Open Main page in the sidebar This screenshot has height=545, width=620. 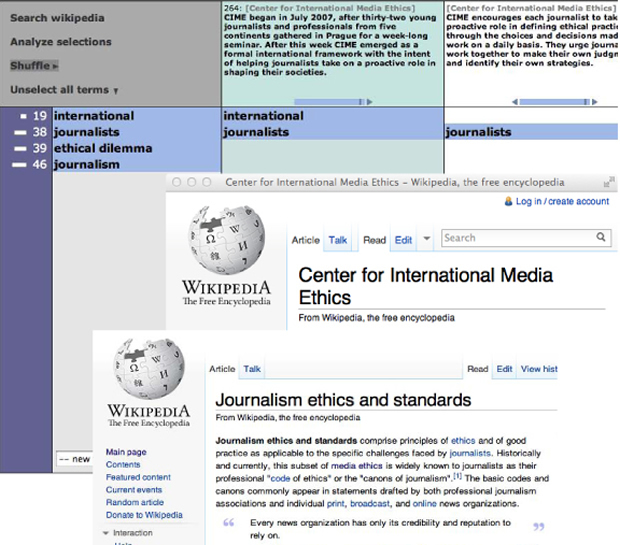pyautogui.click(x=126, y=452)
